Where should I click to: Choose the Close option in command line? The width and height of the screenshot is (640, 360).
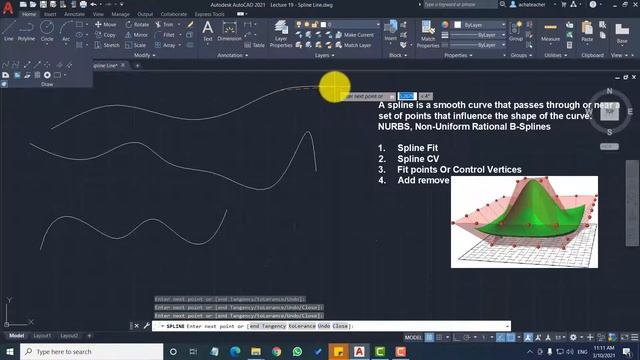tap(340, 326)
